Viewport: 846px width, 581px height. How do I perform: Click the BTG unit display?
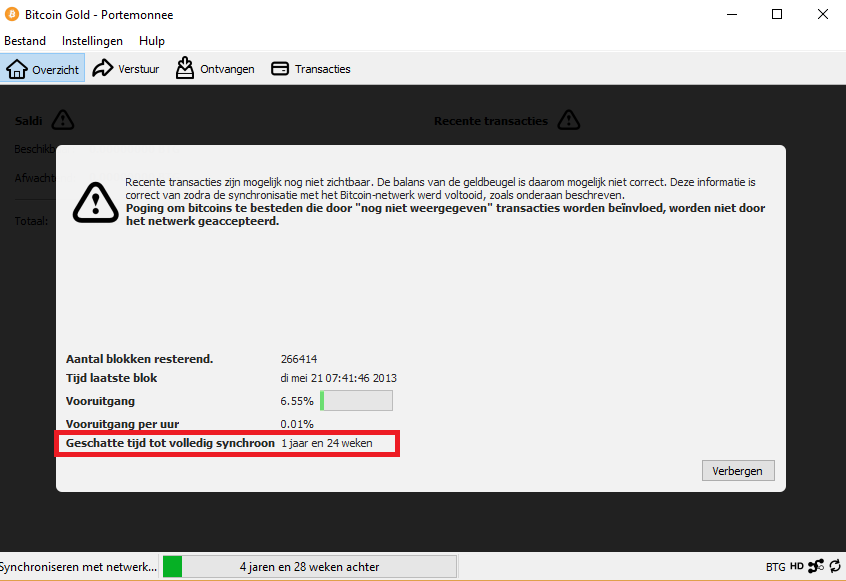[x=775, y=567]
